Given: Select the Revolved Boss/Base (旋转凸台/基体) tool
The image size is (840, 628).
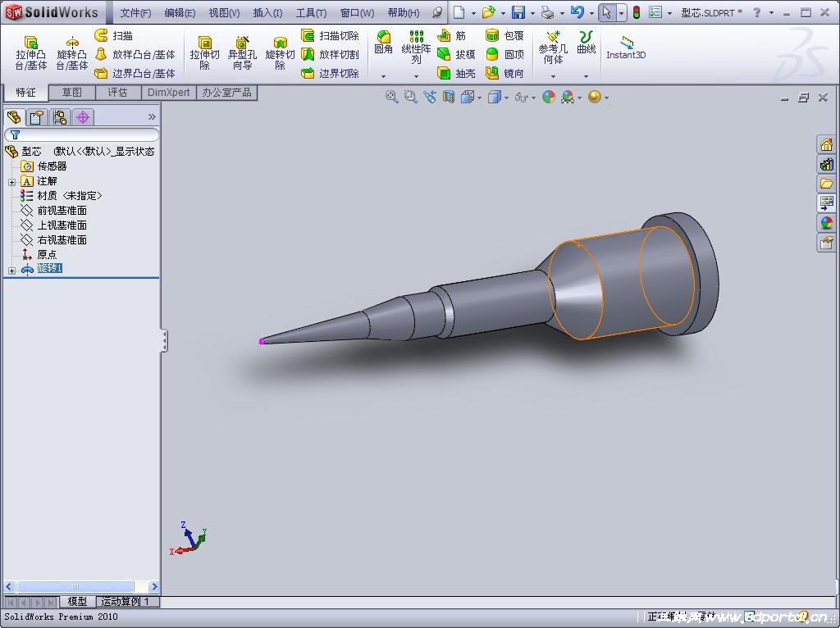Looking at the screenshot, I should coord(72,52).
